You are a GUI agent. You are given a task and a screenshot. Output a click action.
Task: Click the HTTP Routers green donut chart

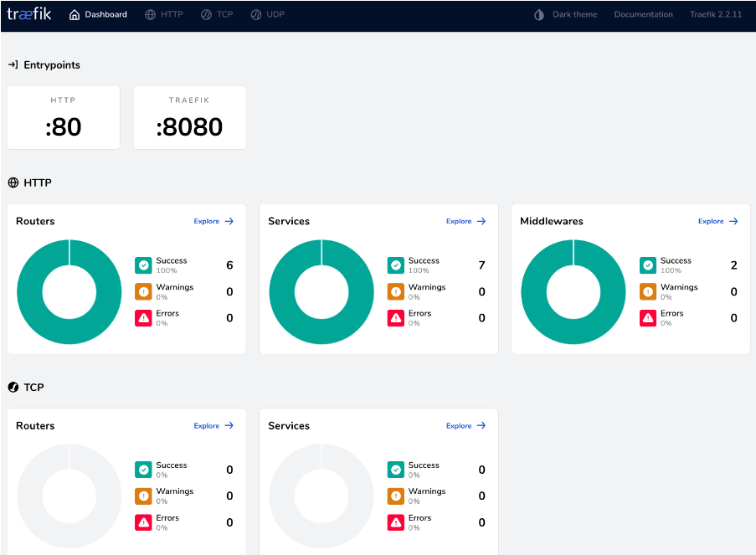coord(29,291)
